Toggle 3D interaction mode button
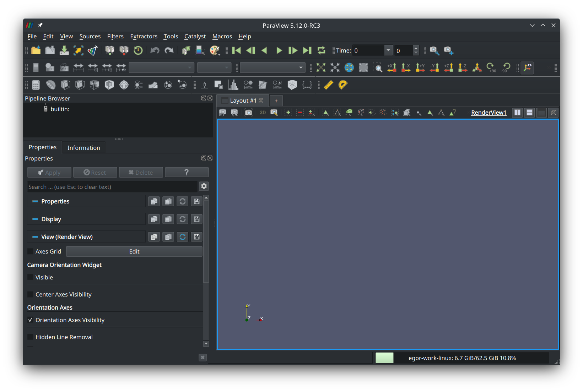The image size is (583, 392). 263,113
